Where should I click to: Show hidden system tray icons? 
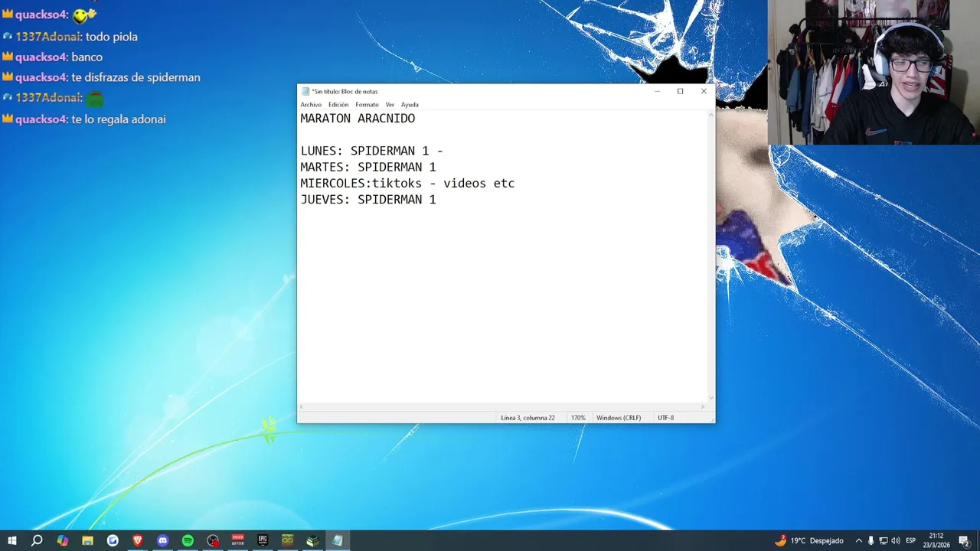[858, 541]
